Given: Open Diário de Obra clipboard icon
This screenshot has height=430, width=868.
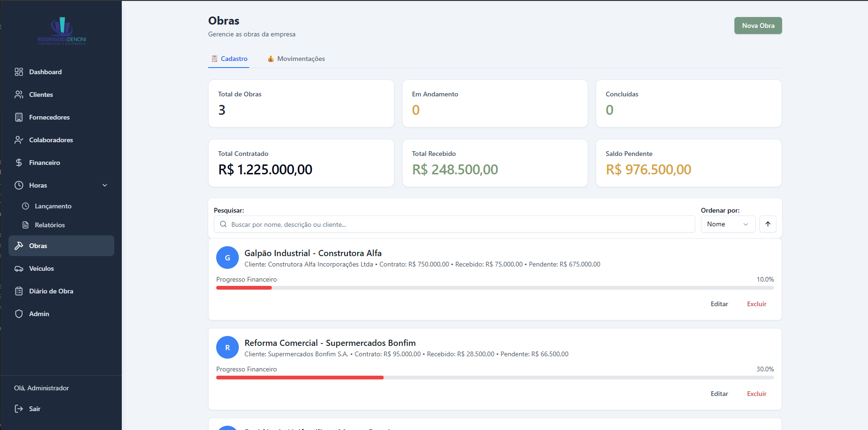Looking at the screenshot, I should click(x=19, y=291).
